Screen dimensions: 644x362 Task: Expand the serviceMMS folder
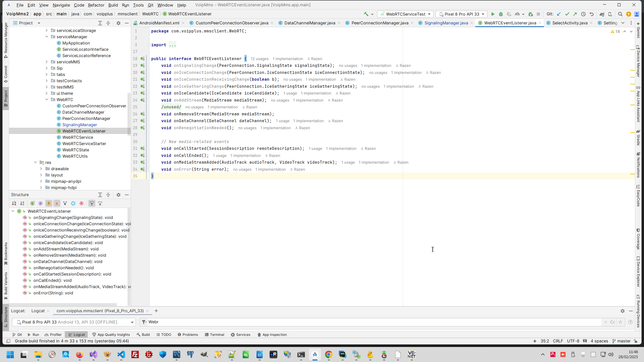point(47,62)
